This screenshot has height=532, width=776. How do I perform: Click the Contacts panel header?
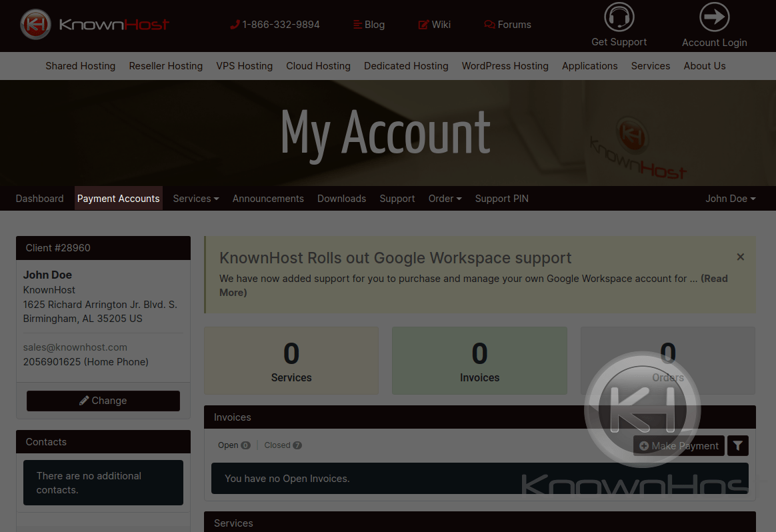click(103, 442)
